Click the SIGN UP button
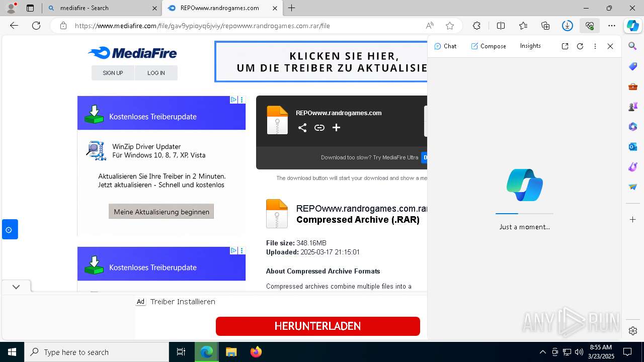 tap(113, 73)
